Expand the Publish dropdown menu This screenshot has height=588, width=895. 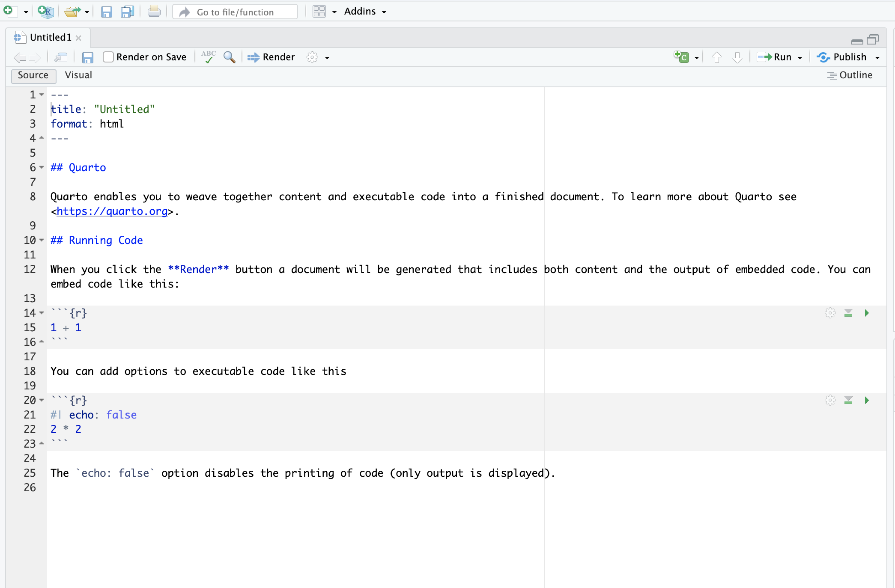click(877, 58)
